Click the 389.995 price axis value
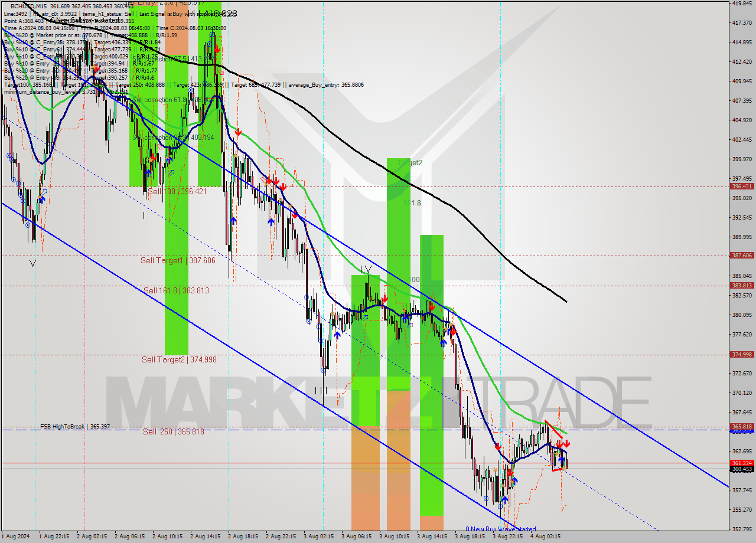This screenshot has width=756, height=543. (742, 237)
